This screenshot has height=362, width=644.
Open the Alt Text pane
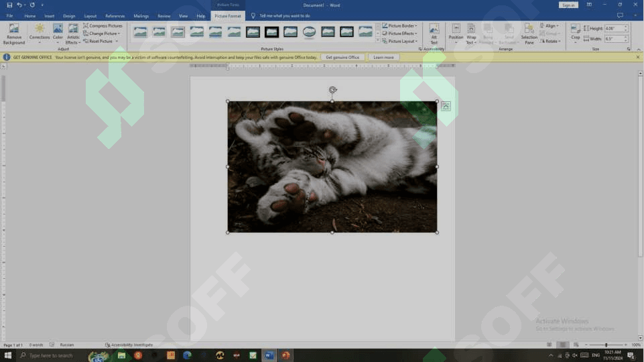[x=434, y=34]
